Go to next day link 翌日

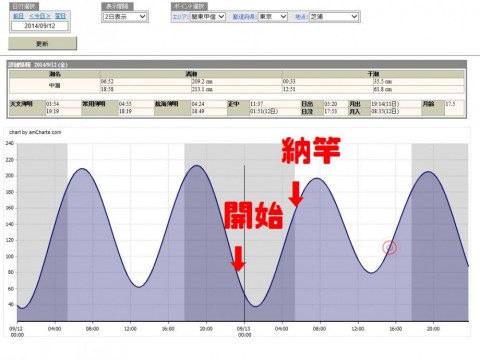click(x=60, y=16)
